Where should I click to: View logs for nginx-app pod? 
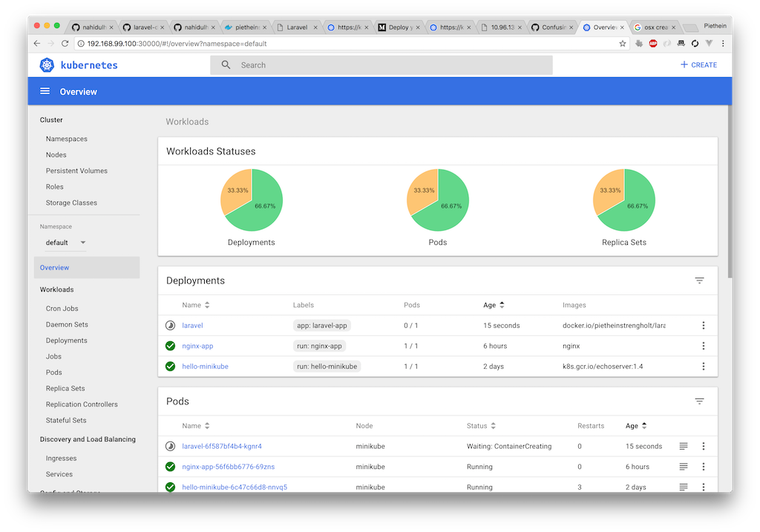[684, 467]
